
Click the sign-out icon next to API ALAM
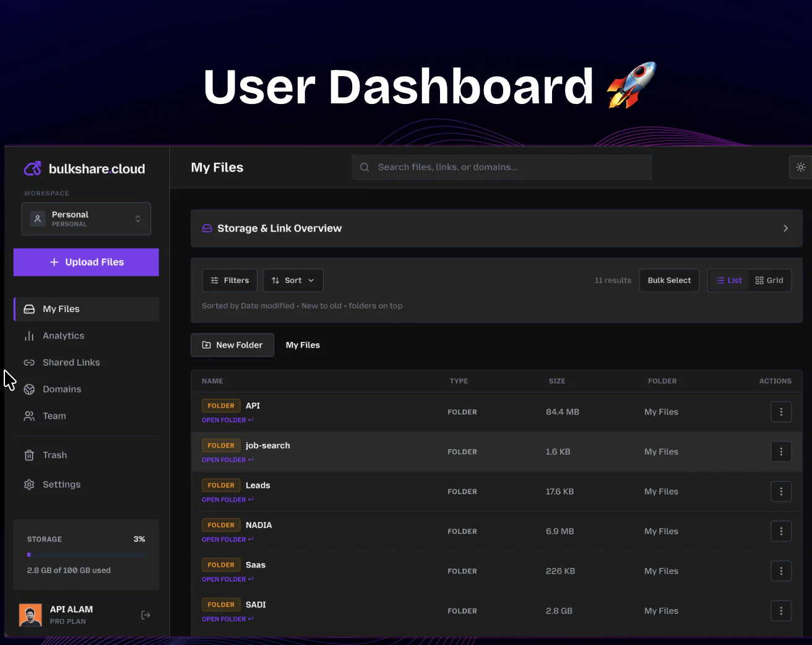coord(145,615)
